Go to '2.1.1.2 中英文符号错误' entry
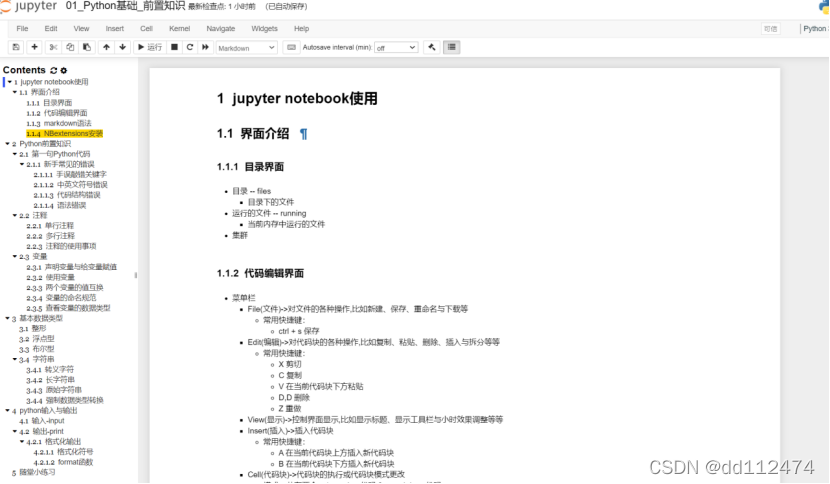Viewport: 830px width, 484px height. [x=70, y=185]
